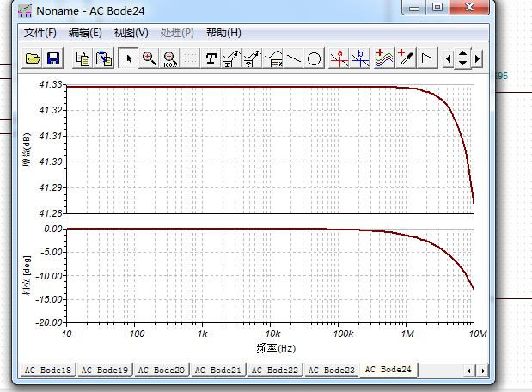The image size is (532, 392).
Task: Click tab strip right scroll arrow
Action: click(x=483, y=371)
